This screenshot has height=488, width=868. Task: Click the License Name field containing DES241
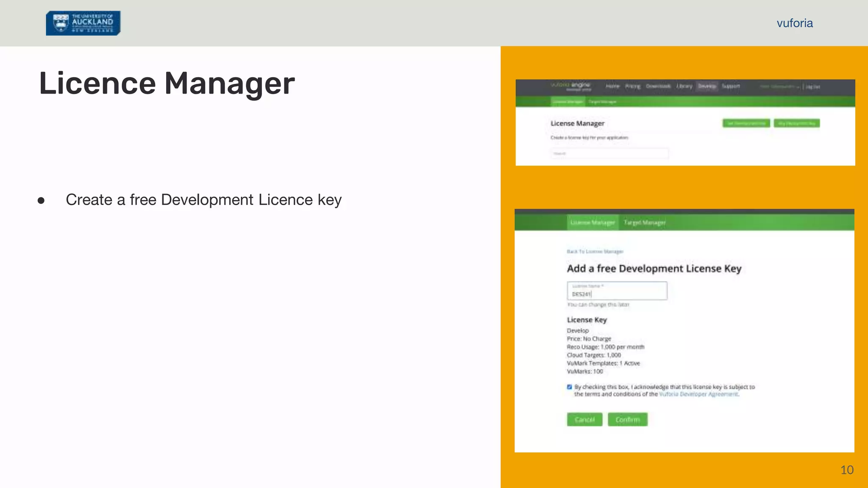pos(617,291)
